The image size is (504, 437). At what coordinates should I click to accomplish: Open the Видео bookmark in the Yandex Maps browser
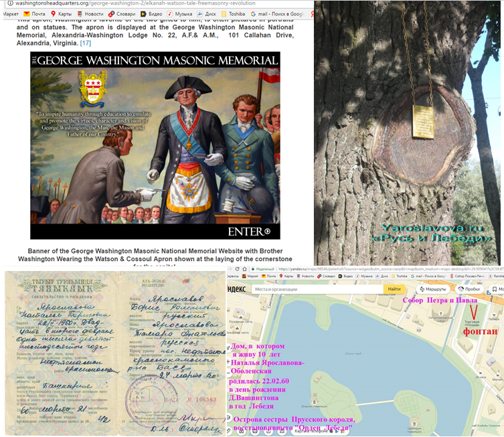(345, 276)
